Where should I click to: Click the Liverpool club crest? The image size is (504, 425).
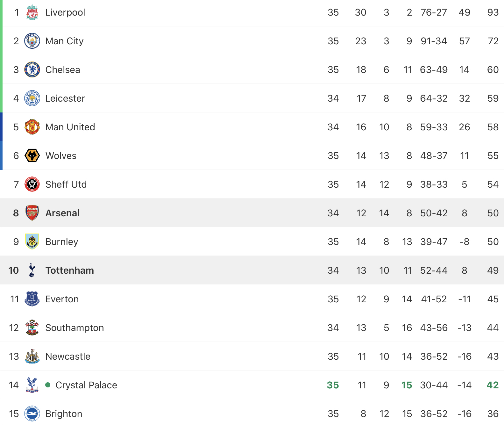(32, 12)
